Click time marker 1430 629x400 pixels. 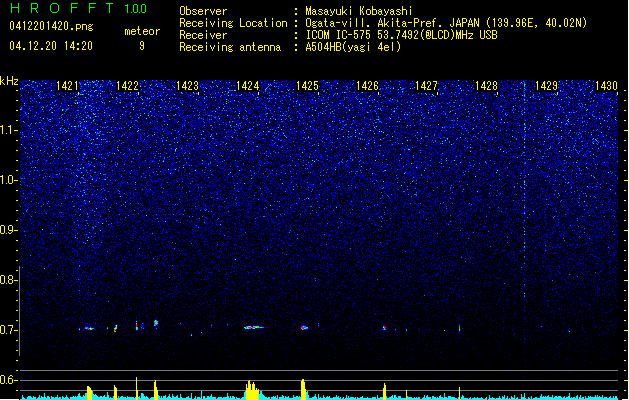coord(606,86)
